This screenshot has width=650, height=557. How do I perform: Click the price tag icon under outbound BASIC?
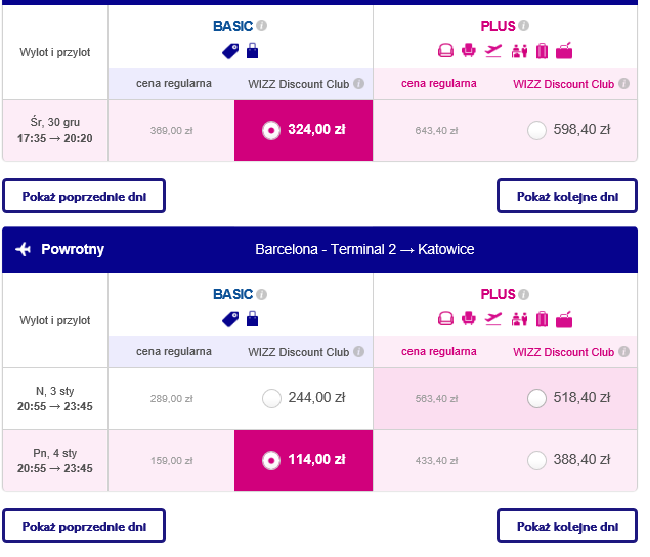230,51
